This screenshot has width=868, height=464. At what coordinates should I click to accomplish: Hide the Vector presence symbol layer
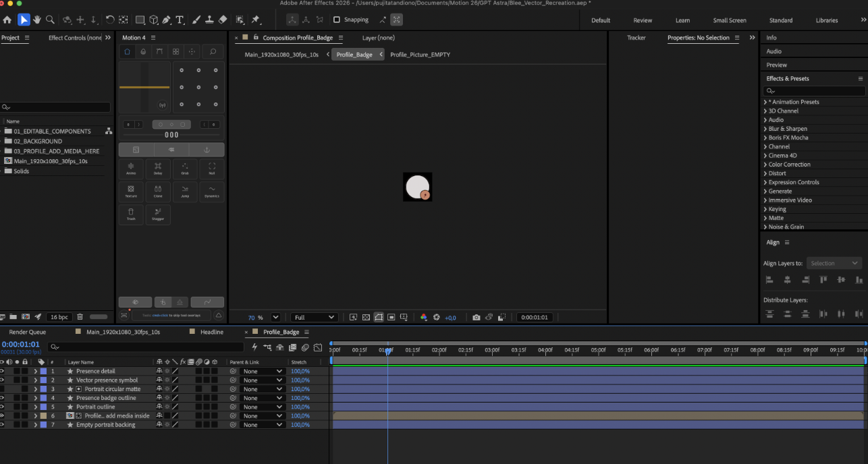pyautogui.click(x=3, y=380)
